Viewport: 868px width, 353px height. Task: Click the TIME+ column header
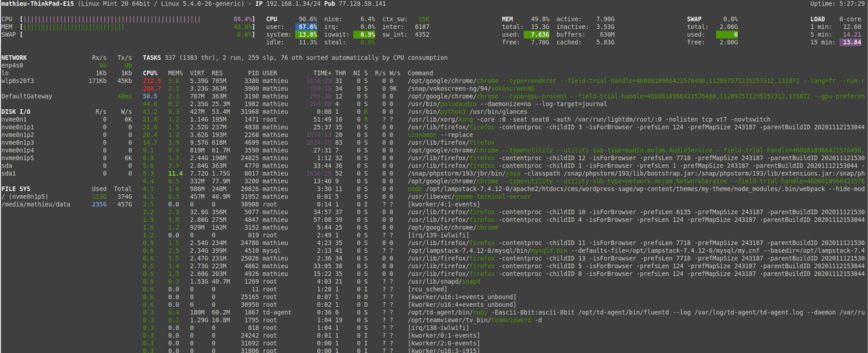pyautogui.click(x=322, y=73)
